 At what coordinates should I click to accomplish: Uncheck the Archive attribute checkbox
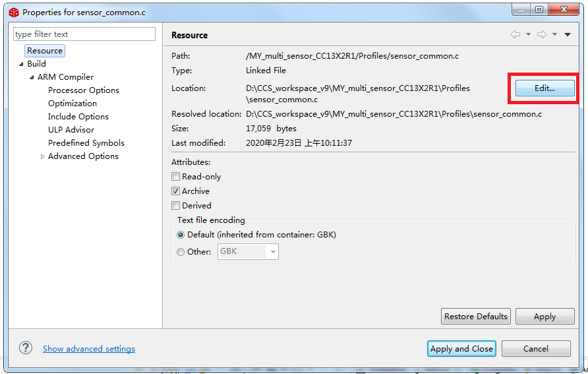(176, 191)
